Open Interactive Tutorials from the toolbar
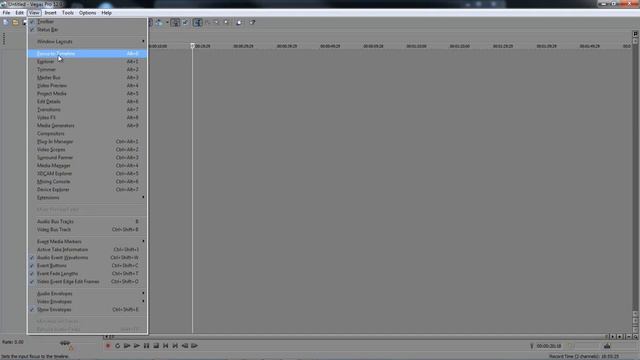640x360 pixels. (239, 22)
